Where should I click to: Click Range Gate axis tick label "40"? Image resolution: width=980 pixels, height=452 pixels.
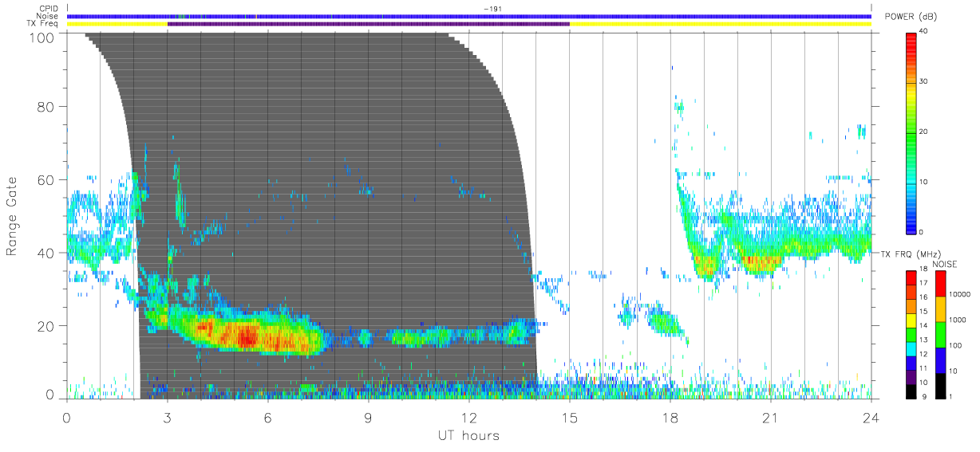pos(45,254)
